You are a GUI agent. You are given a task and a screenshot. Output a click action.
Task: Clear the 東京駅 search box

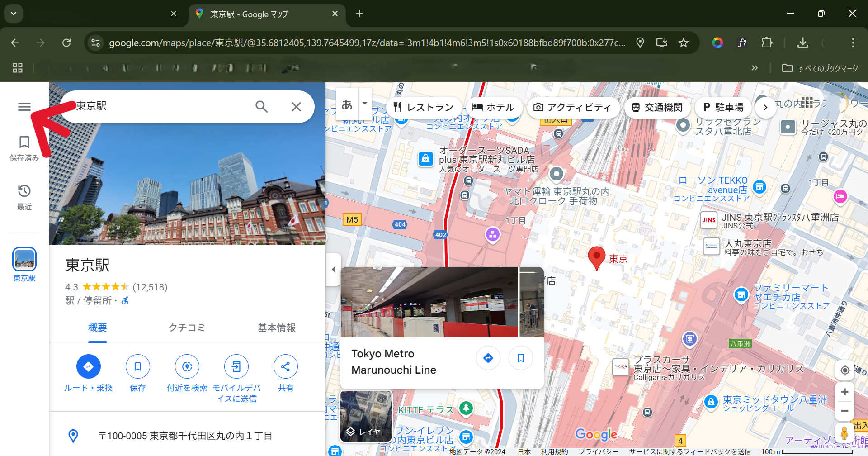296,107
